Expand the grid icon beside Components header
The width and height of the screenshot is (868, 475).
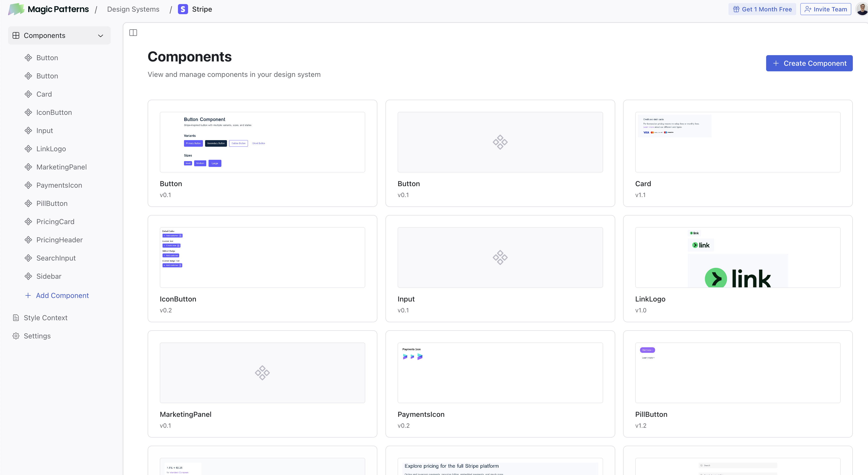[16, 35]
